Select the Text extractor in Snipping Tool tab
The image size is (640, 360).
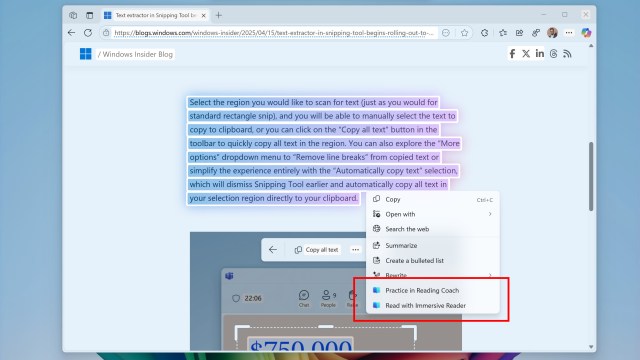coord(155,16)
